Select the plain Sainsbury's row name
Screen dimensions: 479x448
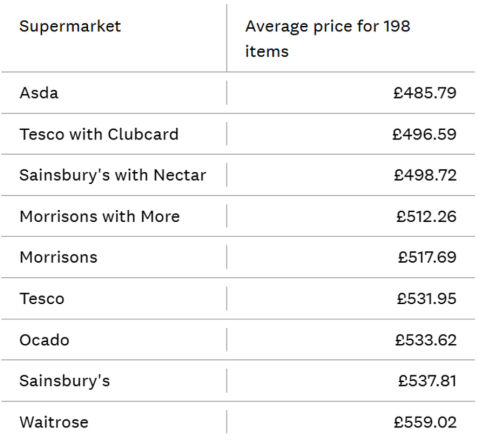pyautogui.click(x=64, y=381)
